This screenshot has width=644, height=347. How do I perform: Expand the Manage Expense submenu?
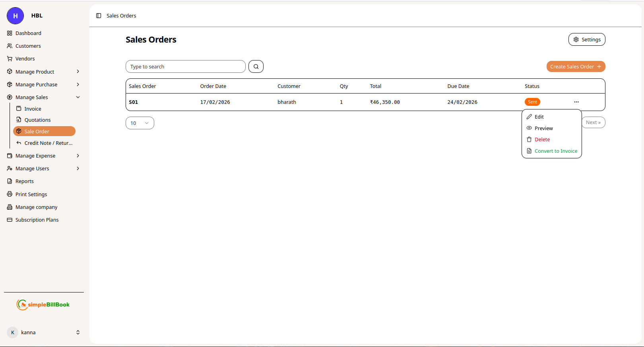coord(44,156)
